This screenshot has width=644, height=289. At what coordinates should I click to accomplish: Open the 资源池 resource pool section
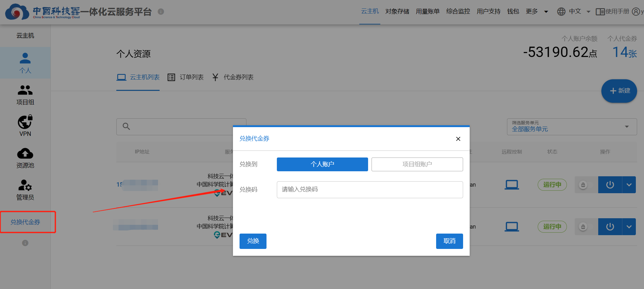[25, 158]
